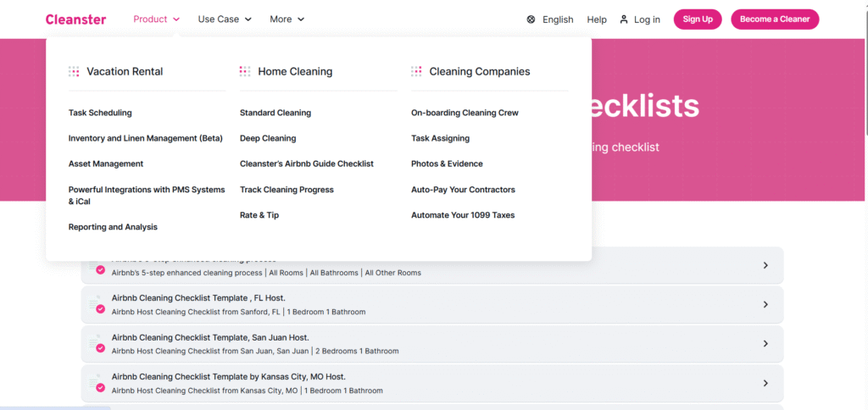This screenshot has width=868, height=410.
Task: Expand the Use Case menu chevron
Action: tap(248, 19)
